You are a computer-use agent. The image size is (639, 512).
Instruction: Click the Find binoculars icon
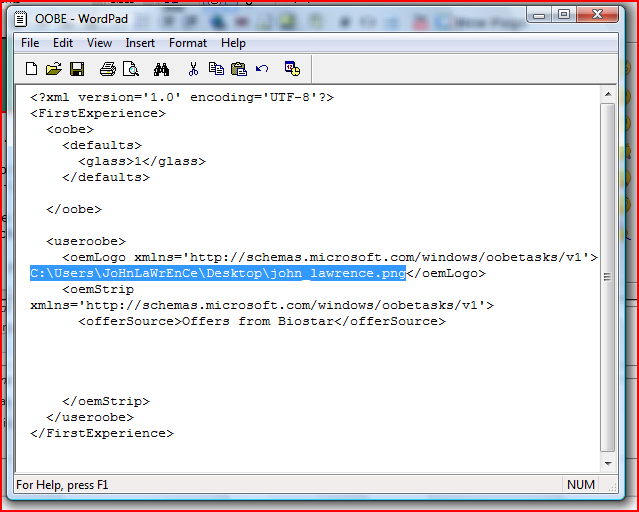[x=161, y=69]
